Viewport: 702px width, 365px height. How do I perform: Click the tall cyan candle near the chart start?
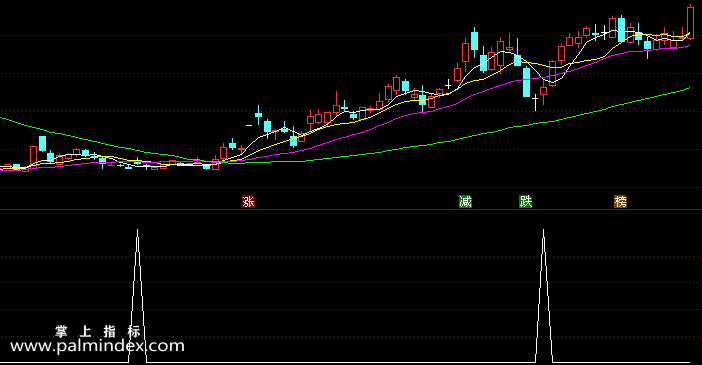point(43,144)
